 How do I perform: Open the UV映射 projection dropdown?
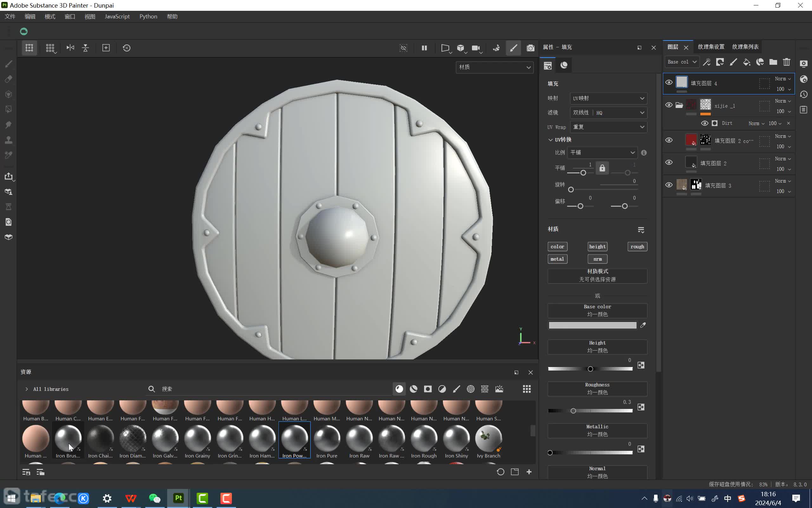coord(608,98)
